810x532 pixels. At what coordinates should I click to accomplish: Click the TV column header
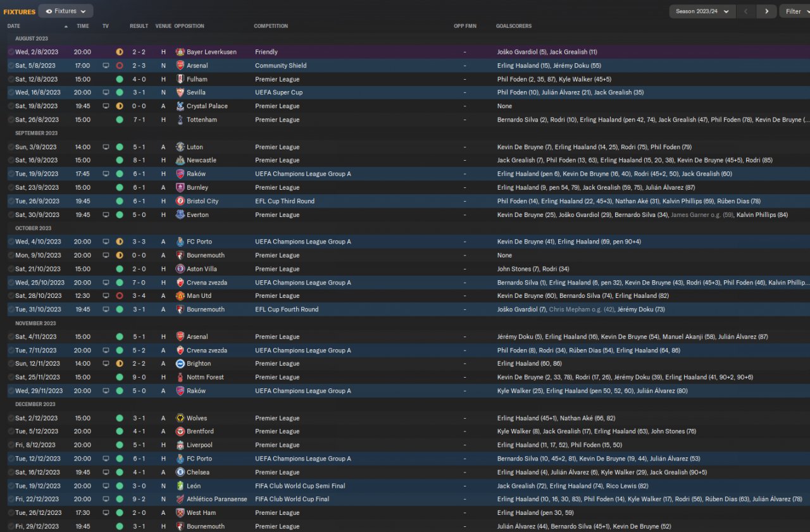tap(106, 26)
